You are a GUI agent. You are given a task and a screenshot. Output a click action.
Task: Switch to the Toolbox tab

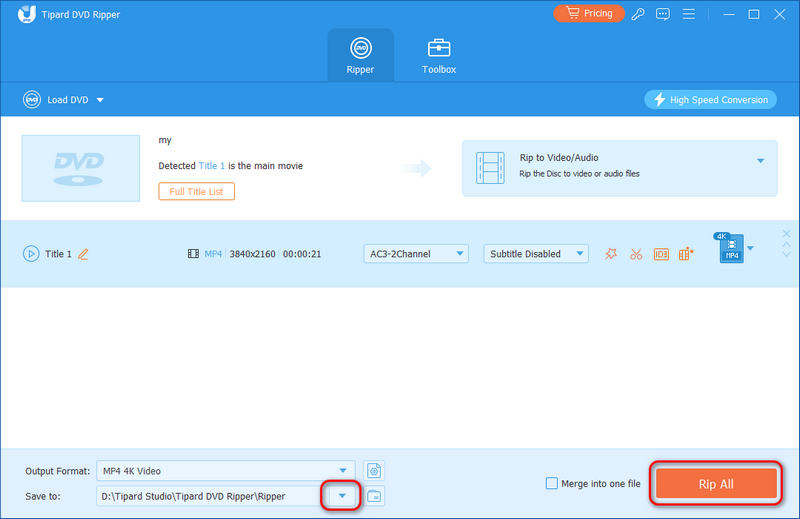[439, 56]
